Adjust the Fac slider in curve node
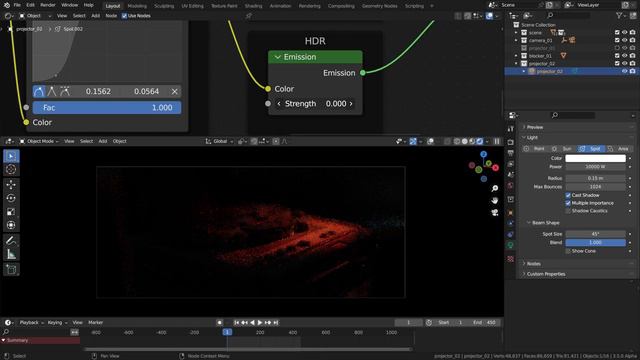 (107, 108)
